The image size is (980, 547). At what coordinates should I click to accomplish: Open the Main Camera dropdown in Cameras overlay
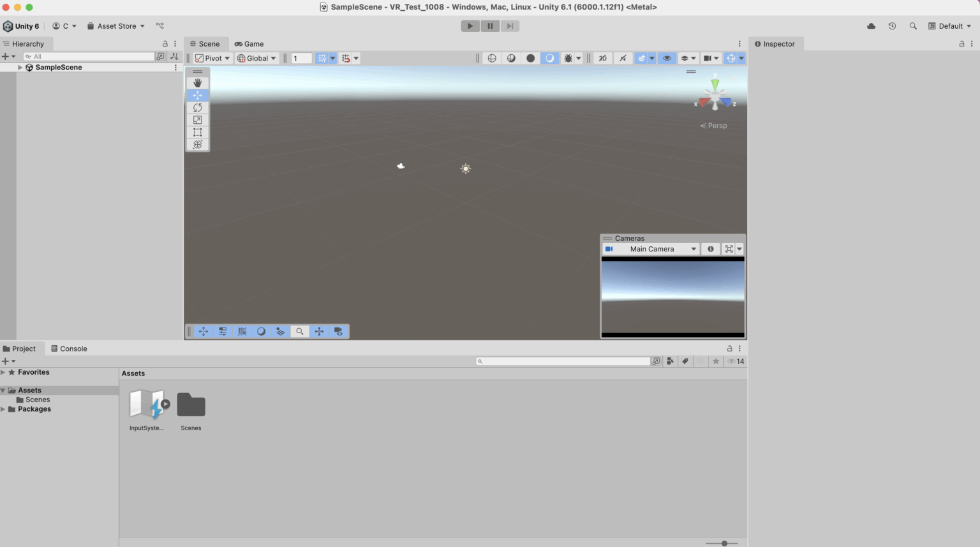pos(651,249)
